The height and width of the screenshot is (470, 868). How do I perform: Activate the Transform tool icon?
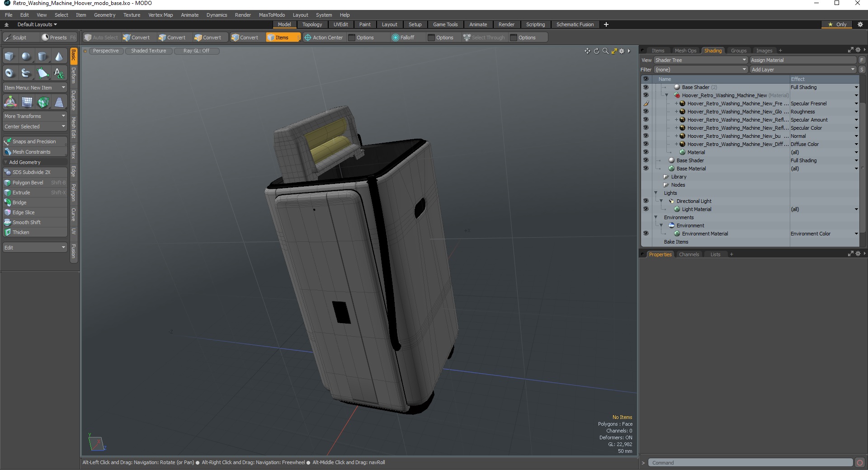pyautogui.click(x=10, y=102)
